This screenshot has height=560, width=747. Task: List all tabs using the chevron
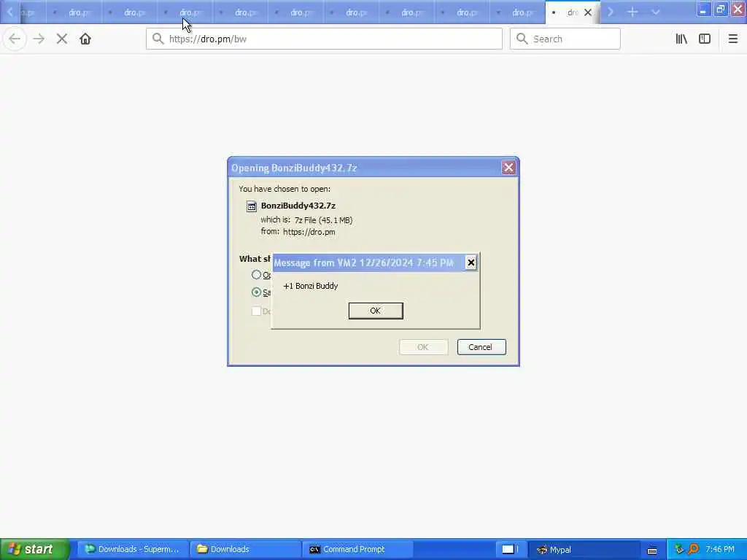click(656, 12)
